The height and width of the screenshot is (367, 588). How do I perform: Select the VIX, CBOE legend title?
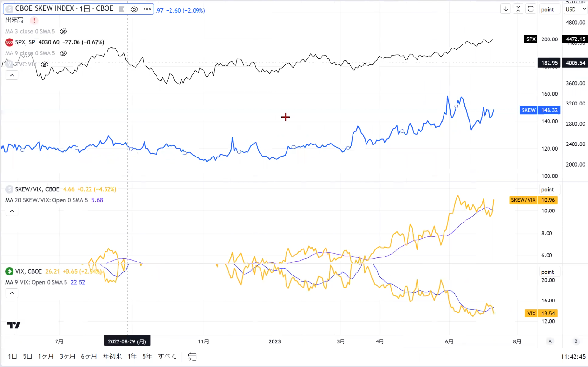28,271
